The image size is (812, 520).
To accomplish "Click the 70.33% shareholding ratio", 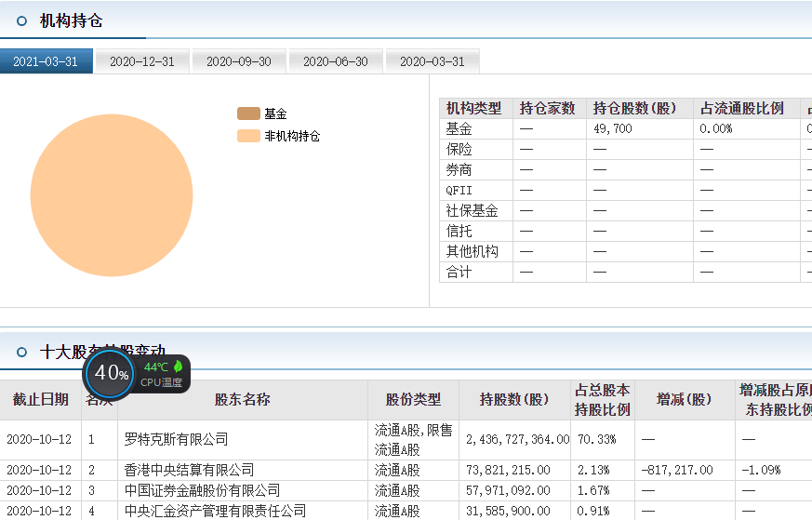I will (x=596, y=439).
